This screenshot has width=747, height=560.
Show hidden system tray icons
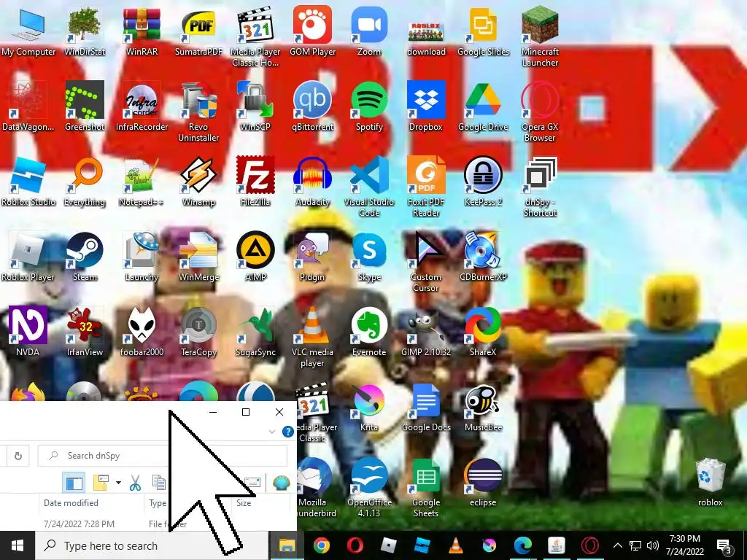point(617,545)
